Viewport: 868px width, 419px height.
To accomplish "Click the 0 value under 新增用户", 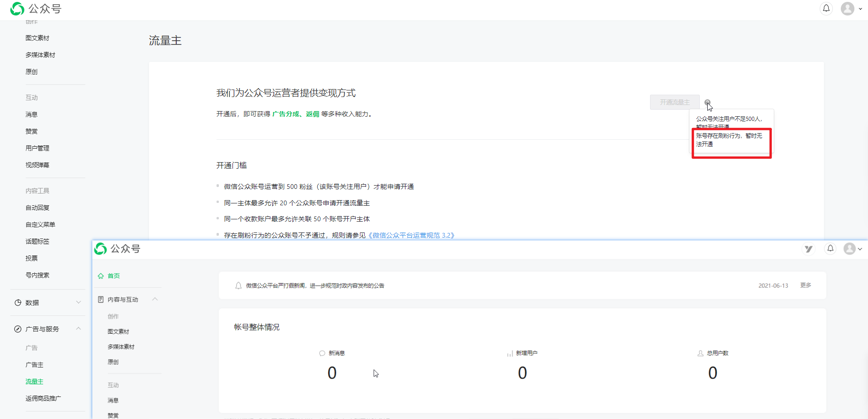I will coord(523,373).
